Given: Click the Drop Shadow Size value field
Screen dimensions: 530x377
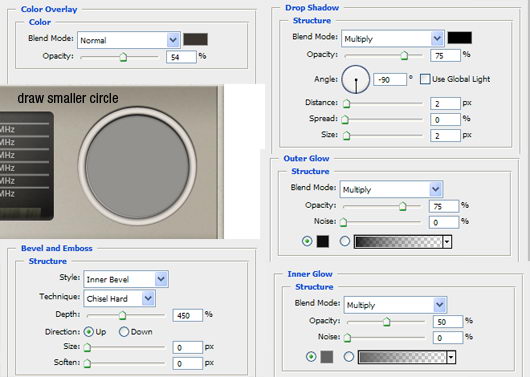Looking at the screenshot, I should click(445, 136).
